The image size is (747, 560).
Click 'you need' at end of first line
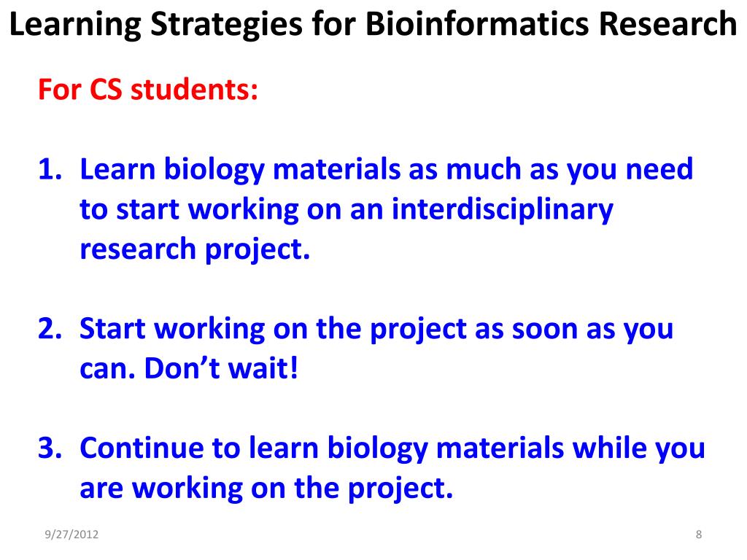[630, 169]
